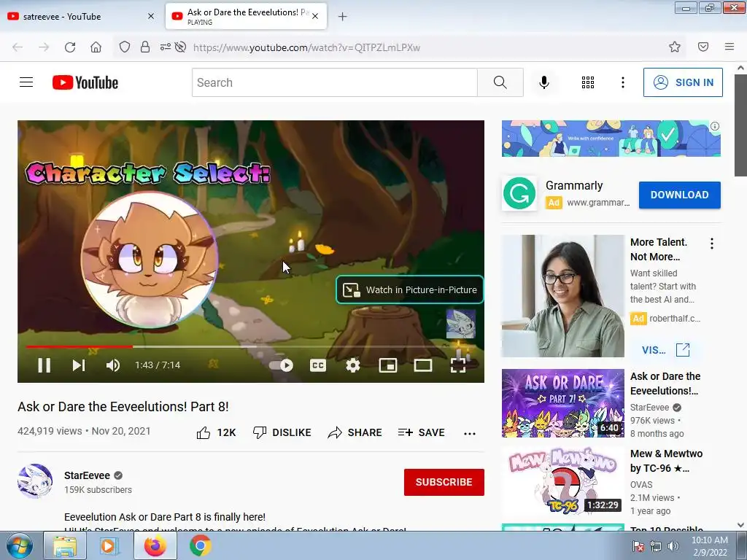This screenshot has width=747, height=560.
Task: Toggle the autoplay switch in player
Action: 281,365
